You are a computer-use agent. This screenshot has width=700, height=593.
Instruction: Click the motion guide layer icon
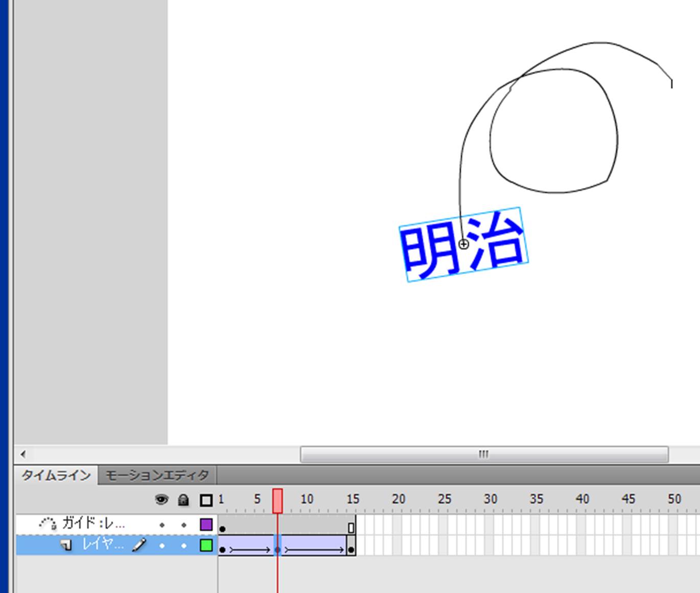(x=48, y=524)
